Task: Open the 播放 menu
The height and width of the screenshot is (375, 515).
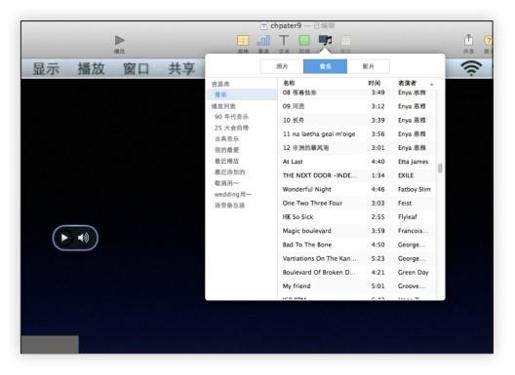Action: (91, 69)
